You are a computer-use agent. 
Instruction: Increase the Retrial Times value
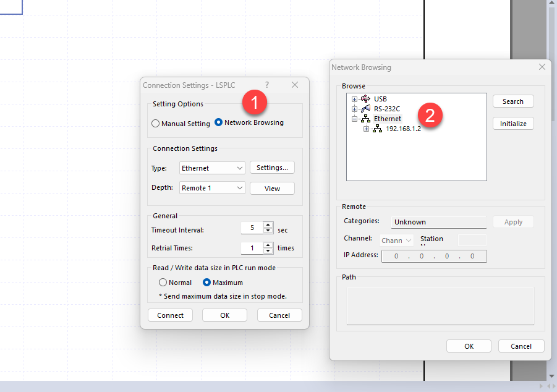click(268, 245)
